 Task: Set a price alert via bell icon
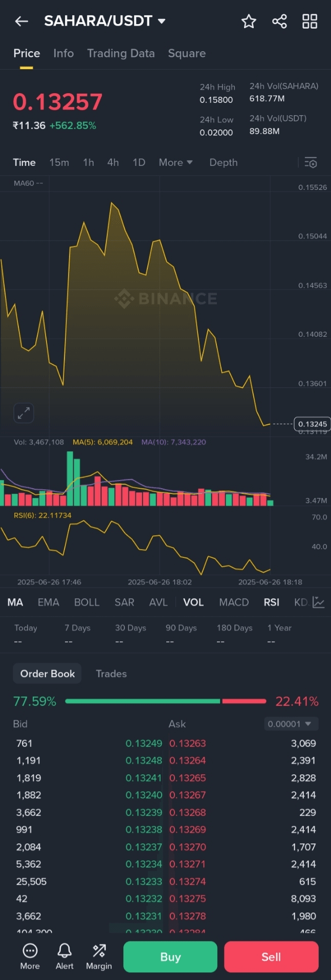click(64, 956)
